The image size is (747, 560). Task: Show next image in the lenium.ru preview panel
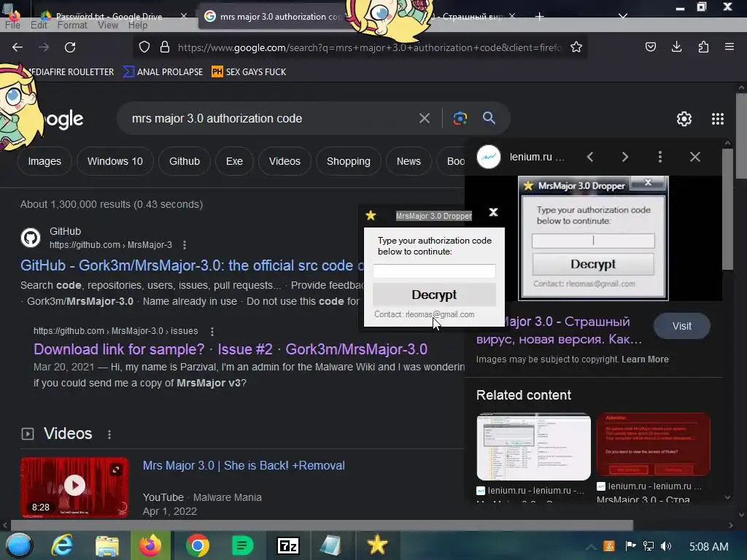(625, 157)
